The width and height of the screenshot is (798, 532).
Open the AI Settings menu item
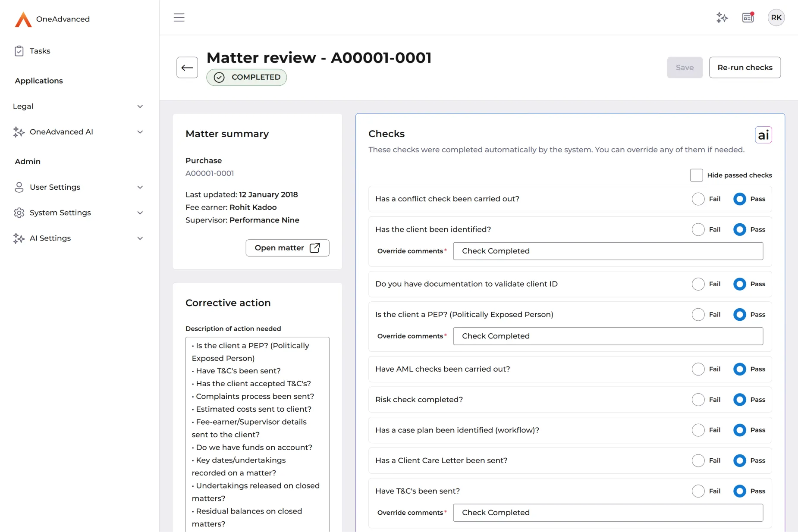(78, 238)
